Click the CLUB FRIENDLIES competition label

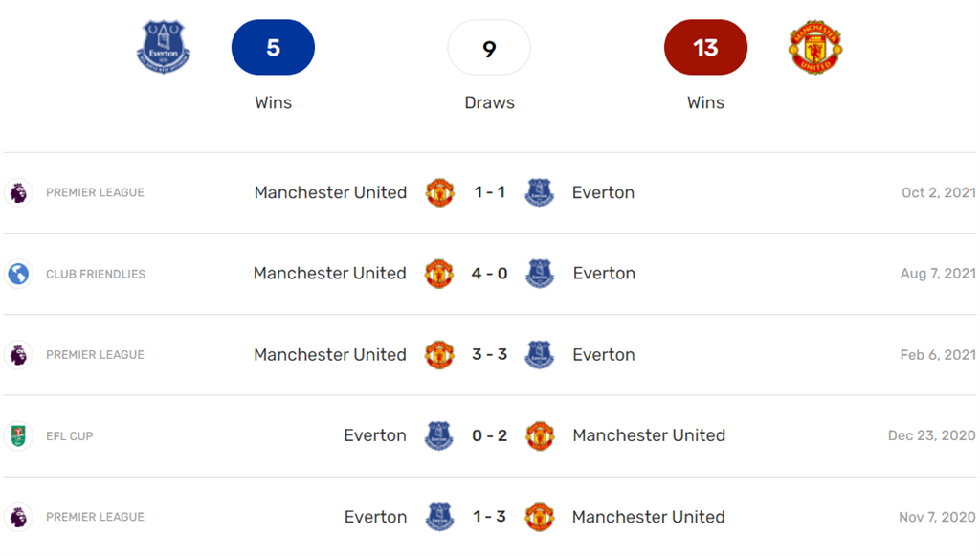[96, 275]
